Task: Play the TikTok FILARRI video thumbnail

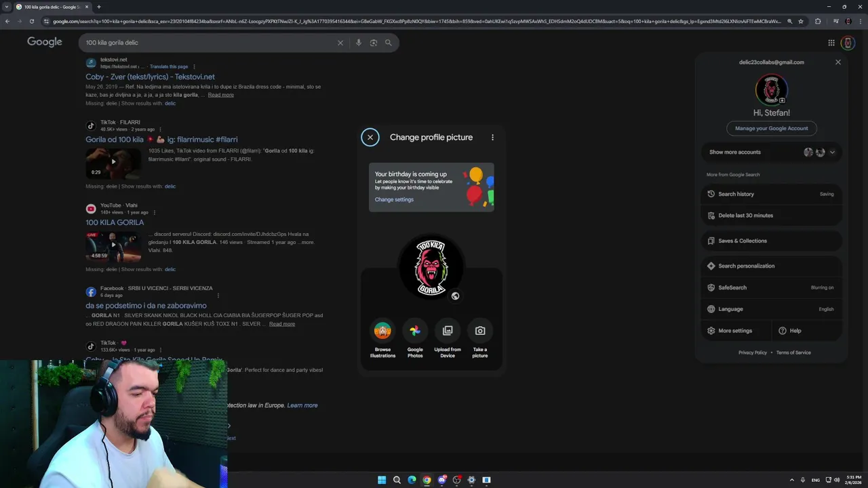Action: pyautogui.click(x=113, y=163)
